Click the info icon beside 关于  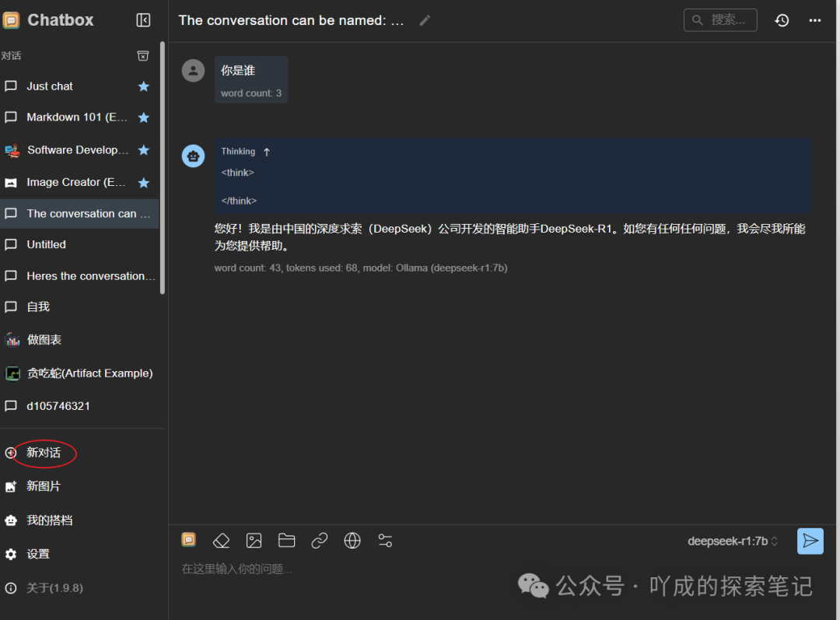[x=11, y=588]
